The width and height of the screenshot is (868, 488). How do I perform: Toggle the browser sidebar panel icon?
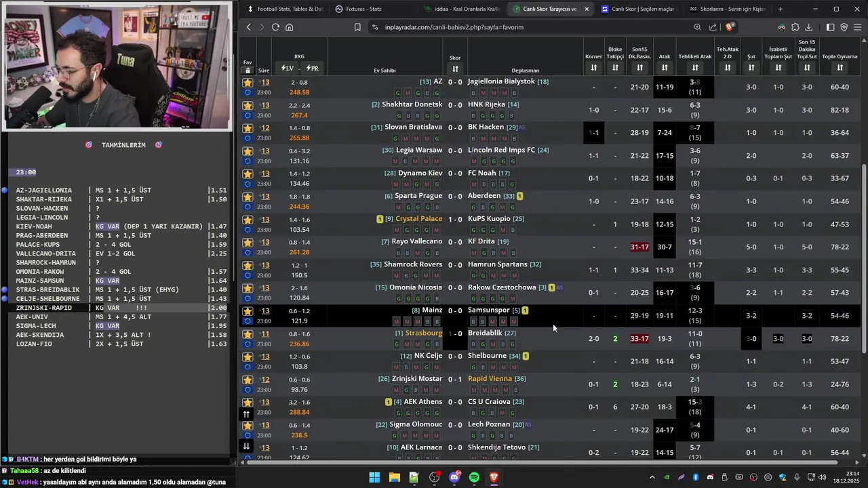[830, 27]
